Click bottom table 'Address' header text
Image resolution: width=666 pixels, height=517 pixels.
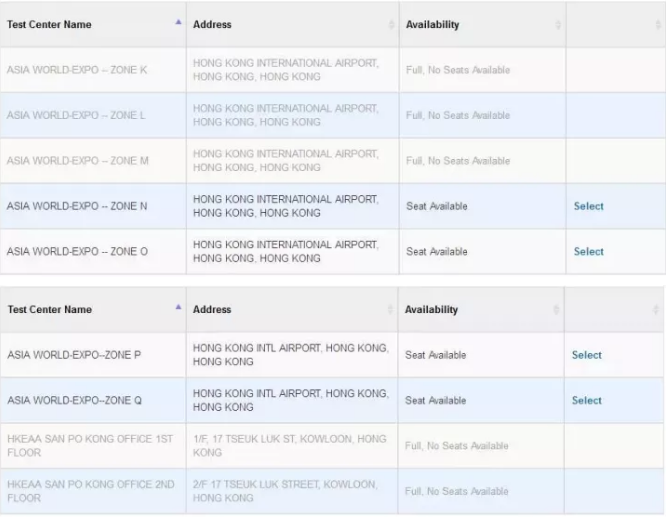[212, 309]
